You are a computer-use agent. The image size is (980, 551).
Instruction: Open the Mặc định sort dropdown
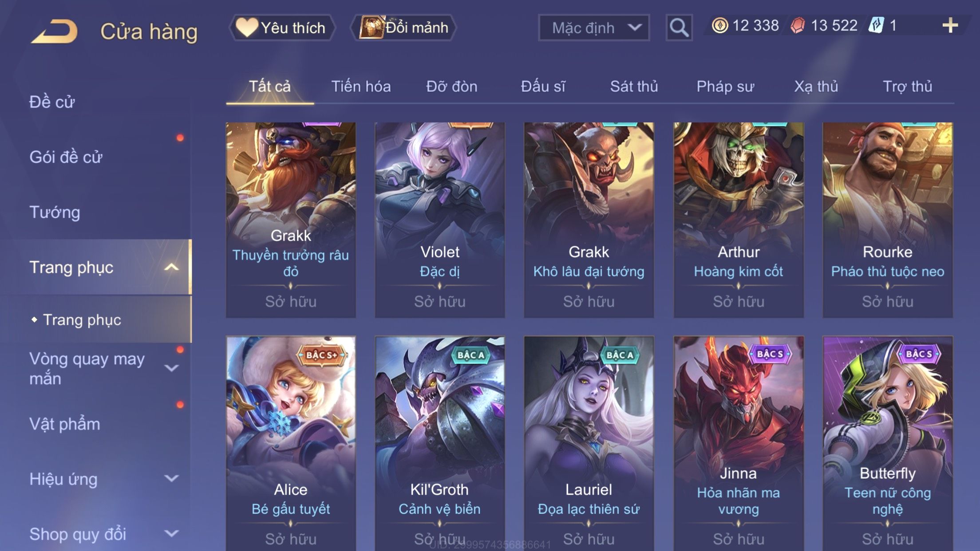click(x=594, y=28)
